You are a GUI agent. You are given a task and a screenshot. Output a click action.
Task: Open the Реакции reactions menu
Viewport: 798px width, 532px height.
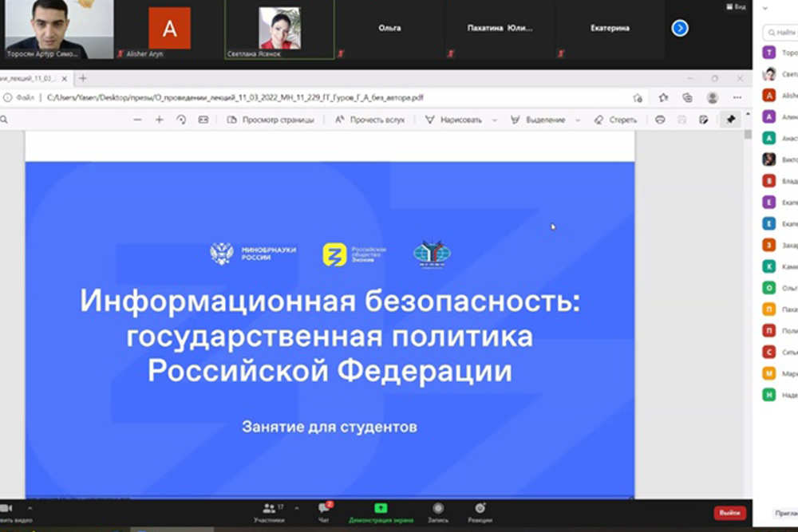tap(480, 510)
